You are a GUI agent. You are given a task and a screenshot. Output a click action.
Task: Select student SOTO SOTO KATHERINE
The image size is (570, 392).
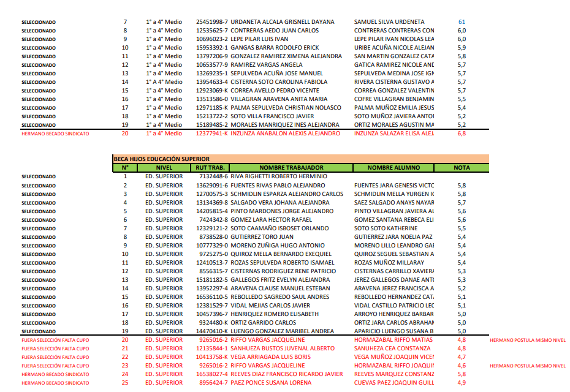pos(386,228)
